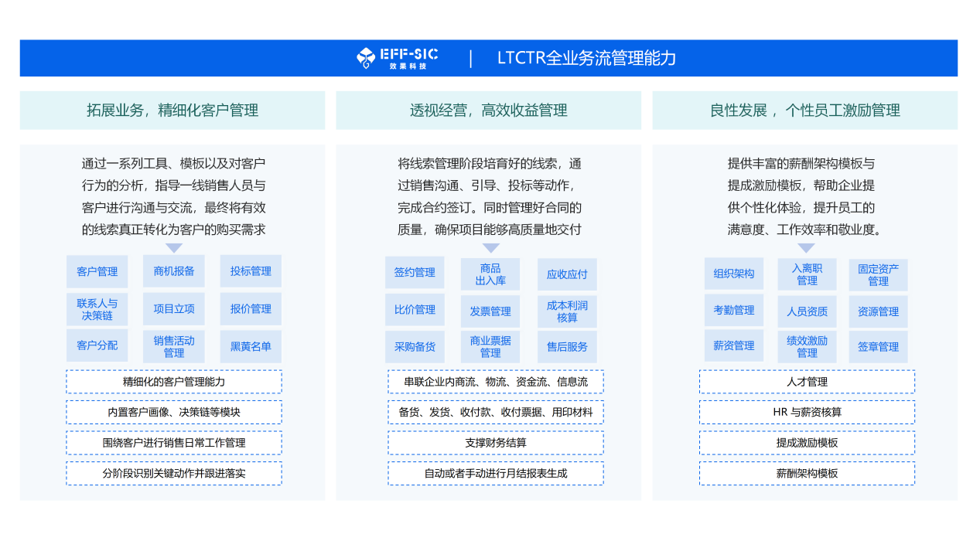Click the 发票管理 tile

click(x=490, y=311)
